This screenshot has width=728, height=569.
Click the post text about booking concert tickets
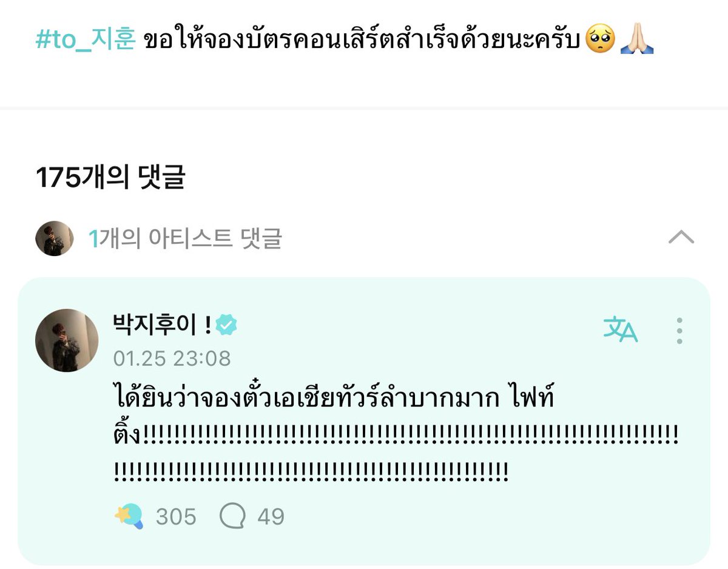[362, 39]
